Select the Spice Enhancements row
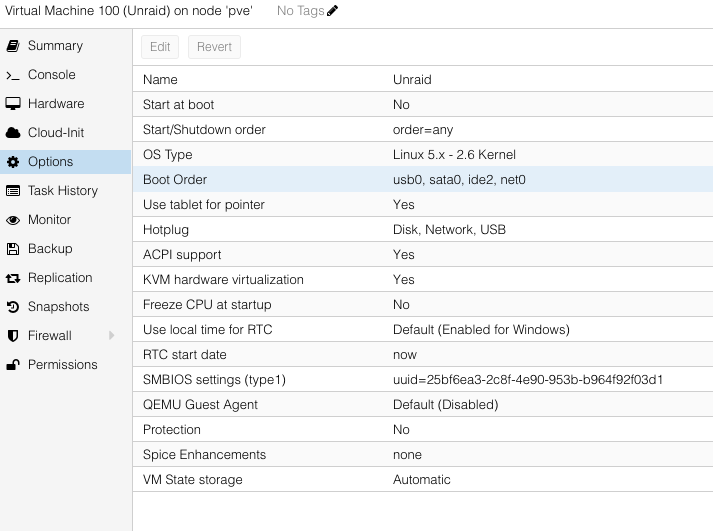The width and height of the screenshot is (713, 531). [423, 455]
